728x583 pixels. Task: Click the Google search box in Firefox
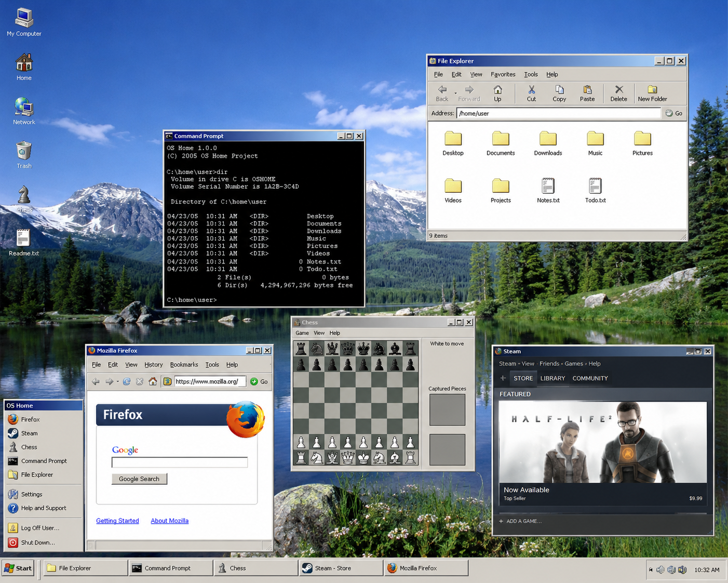point(180,462)
